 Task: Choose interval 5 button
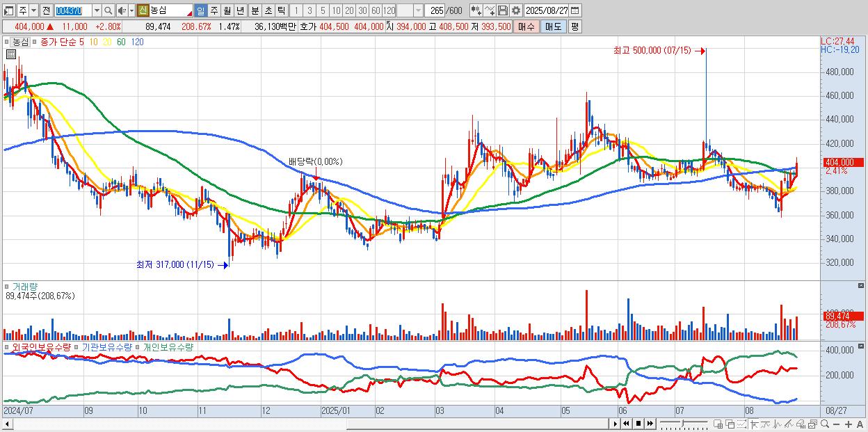[x=323, y=10]
